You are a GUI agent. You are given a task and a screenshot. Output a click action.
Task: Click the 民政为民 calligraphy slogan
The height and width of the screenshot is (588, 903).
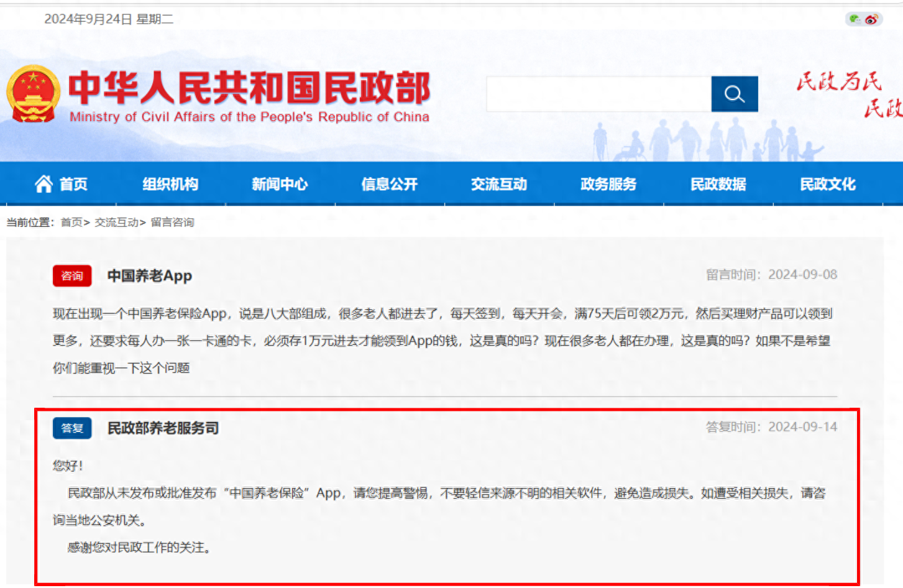click(839, 81)
